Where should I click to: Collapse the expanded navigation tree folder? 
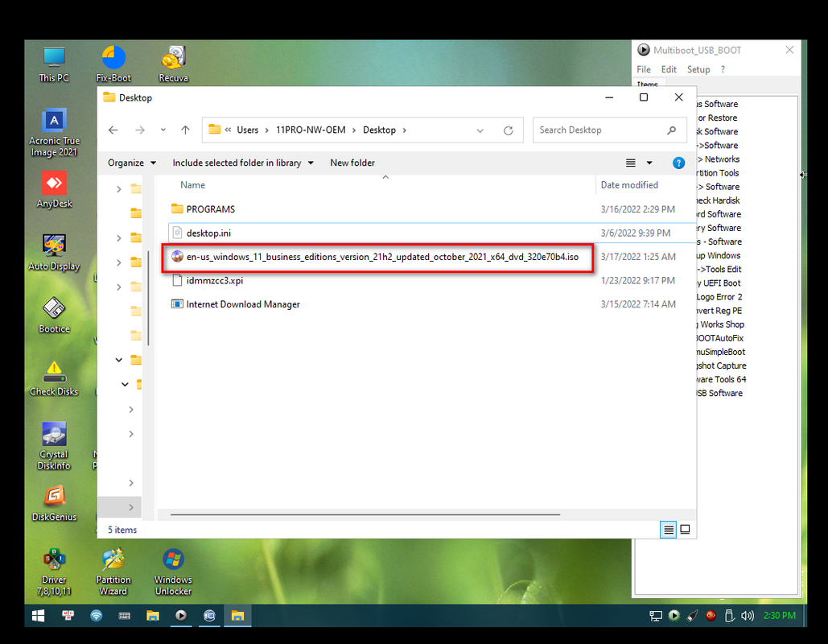click(119, 360)
